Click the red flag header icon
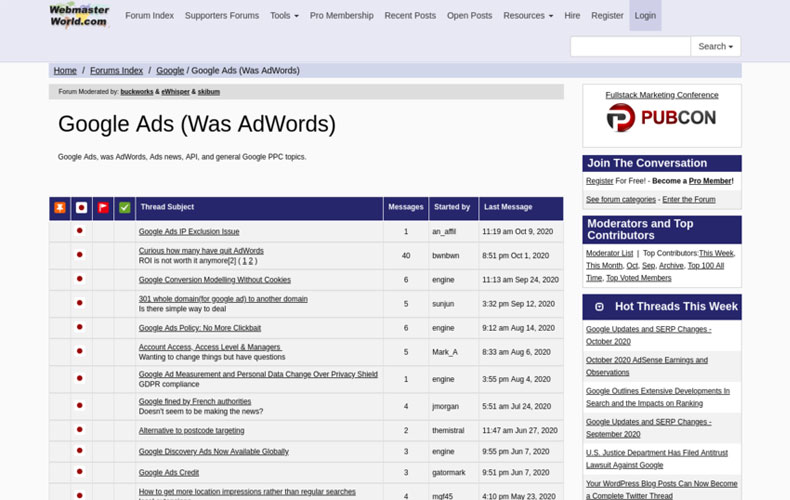The image size is (790, 500). point(103,208)
